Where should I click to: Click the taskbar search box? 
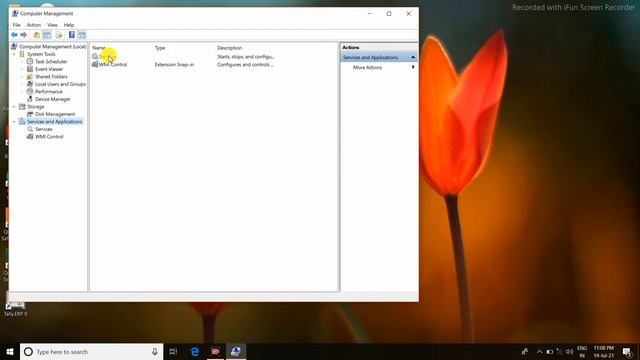tap(91, 351)
